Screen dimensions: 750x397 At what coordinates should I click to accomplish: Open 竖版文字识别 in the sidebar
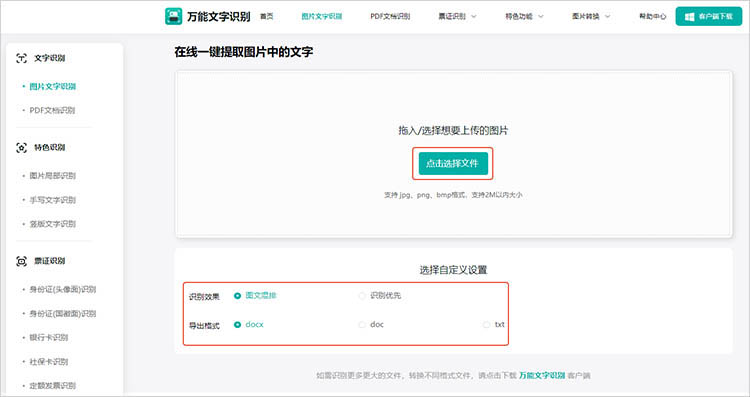click(53, 224)
